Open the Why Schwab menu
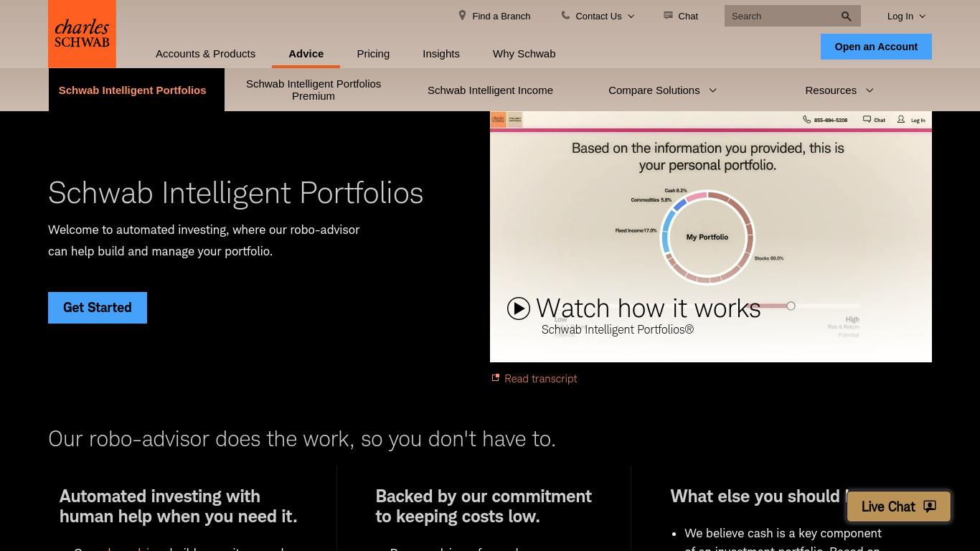Viewport: 980px width, 551px height. (524, 54)
